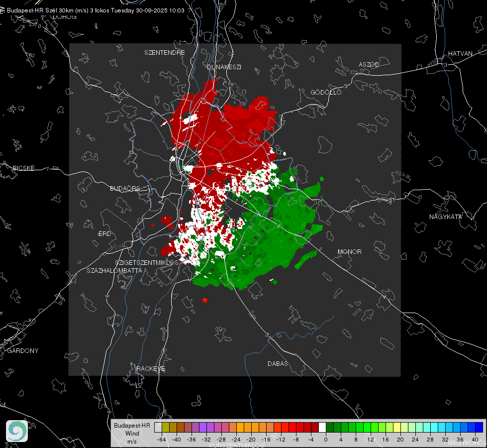Select the GÖDÖLLŐ city label

coord(326,92)
